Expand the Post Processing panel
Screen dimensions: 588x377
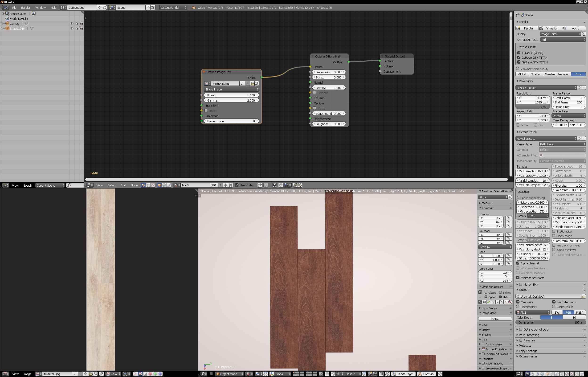pyautogui.click(x=529, y=335)
